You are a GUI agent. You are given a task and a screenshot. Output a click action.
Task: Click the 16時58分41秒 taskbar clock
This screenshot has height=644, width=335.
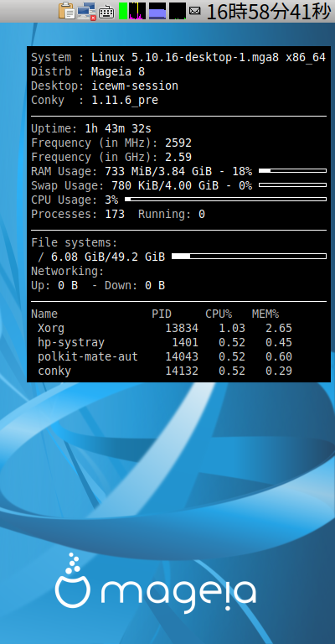269,12
